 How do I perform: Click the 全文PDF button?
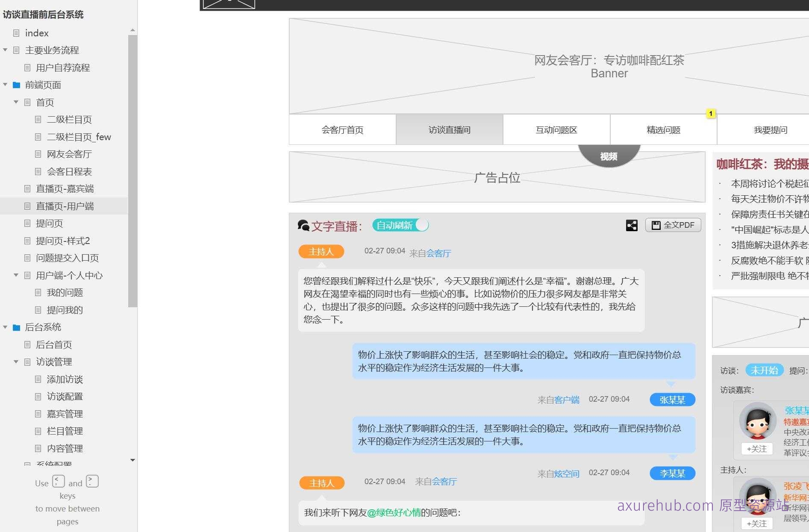click(x=673, y=225)
